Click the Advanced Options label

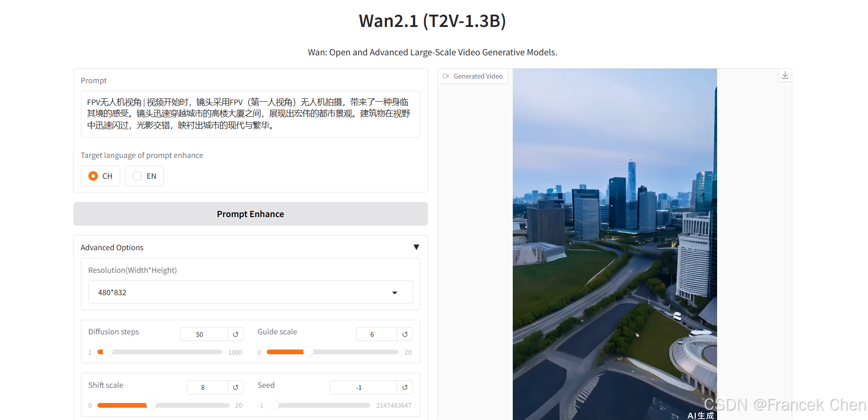(112, 247)
